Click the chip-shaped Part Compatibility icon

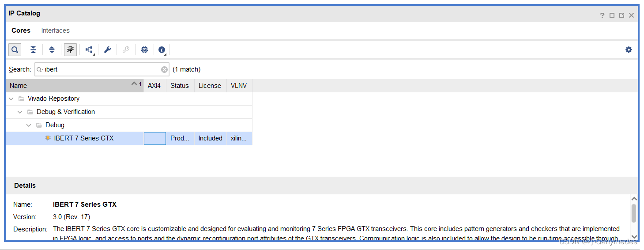click(144, 49)
